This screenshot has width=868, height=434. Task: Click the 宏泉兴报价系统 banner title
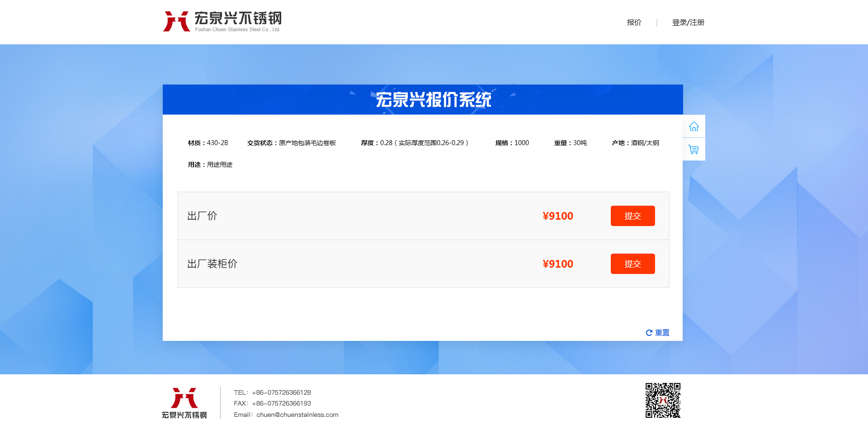433,100
